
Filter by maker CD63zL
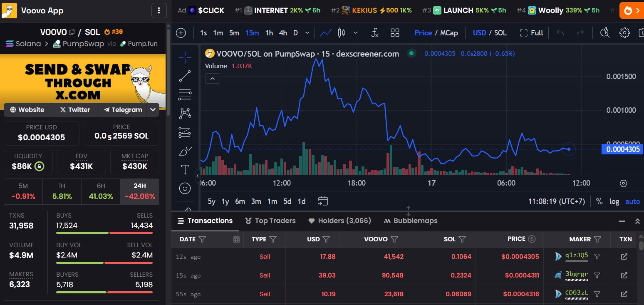[597, 294]
